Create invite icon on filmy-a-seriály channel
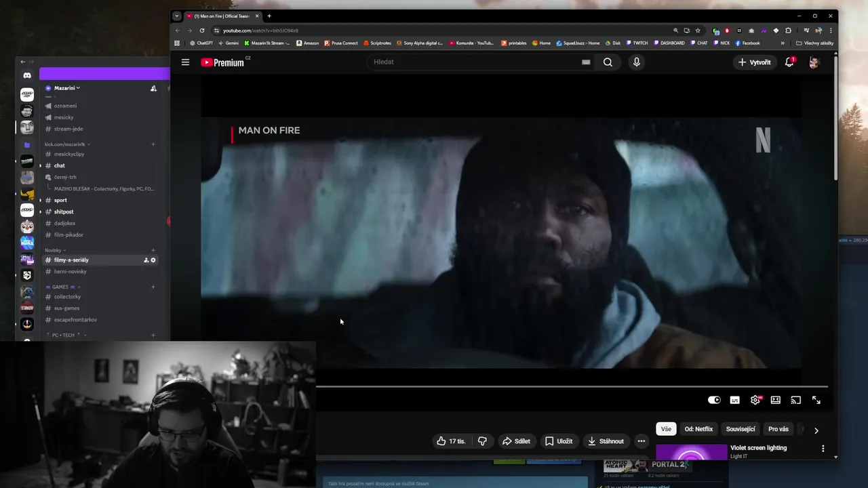Screen dimensions: 868x488 (146, 260)
